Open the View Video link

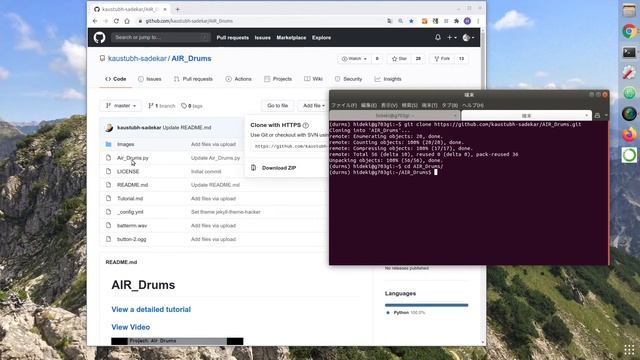coord(131,327)
